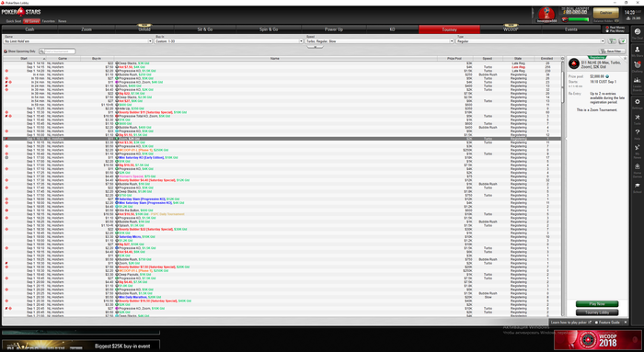Screen dimensions: 644x352
Task: Click the PokerStars logo
Action: pyautogui.click(x=21, y=12)
